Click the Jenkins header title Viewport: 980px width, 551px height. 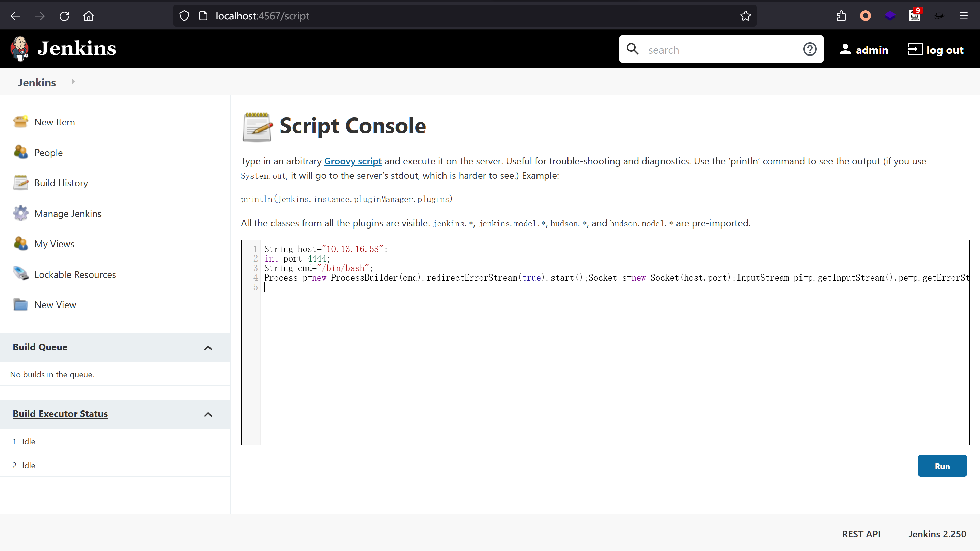coord(77,48)
